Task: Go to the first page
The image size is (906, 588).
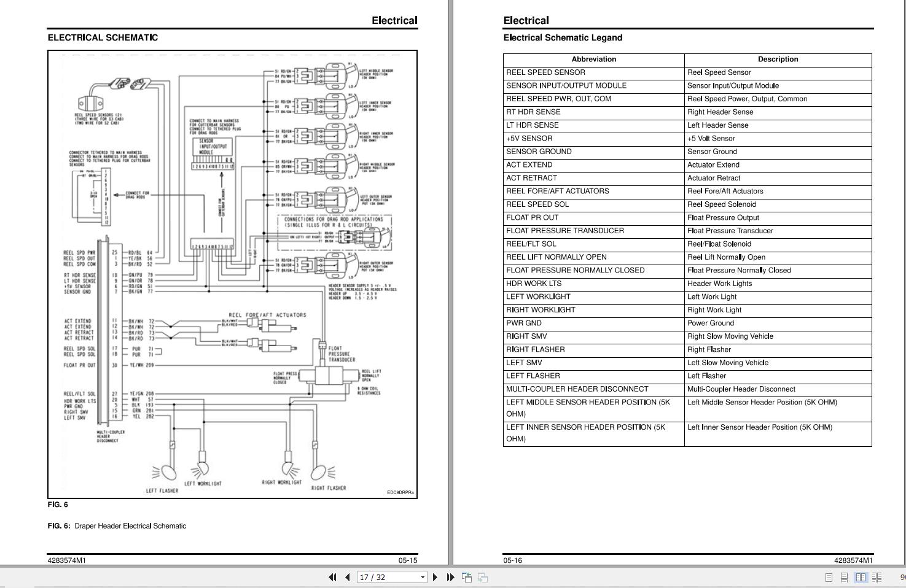Action: click(x=332, y=577)
